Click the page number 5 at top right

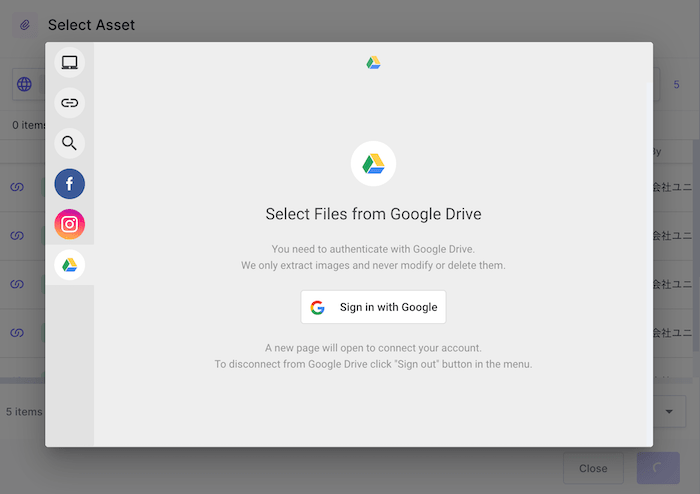tap(676, 84)
